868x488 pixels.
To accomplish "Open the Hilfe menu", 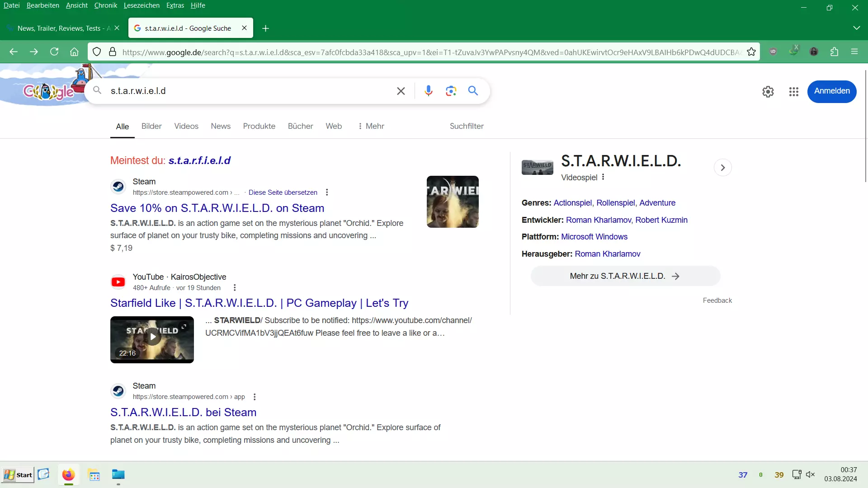I will (198, 5).
